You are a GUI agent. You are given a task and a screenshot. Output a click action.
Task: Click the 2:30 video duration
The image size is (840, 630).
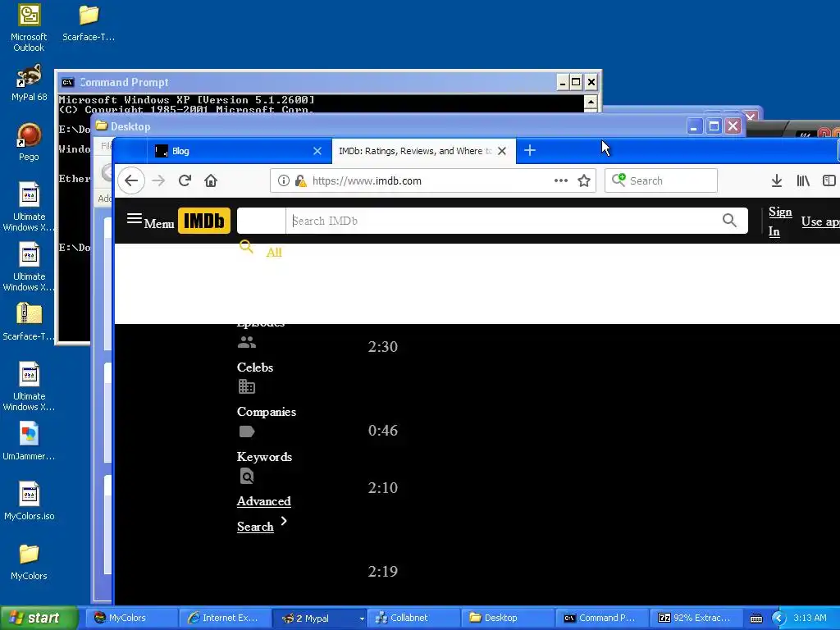tap(382, 347)
